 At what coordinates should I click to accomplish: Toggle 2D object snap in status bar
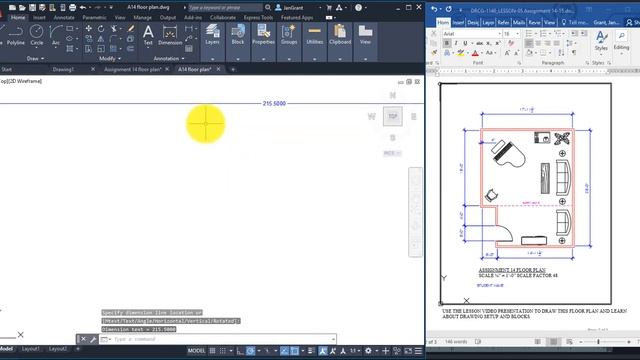[x=294, y=351]
